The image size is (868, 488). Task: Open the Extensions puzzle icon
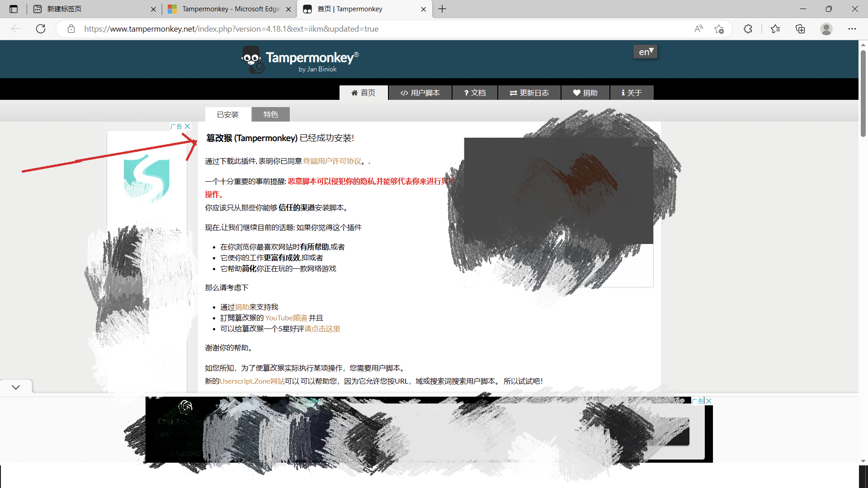point(748,29)
